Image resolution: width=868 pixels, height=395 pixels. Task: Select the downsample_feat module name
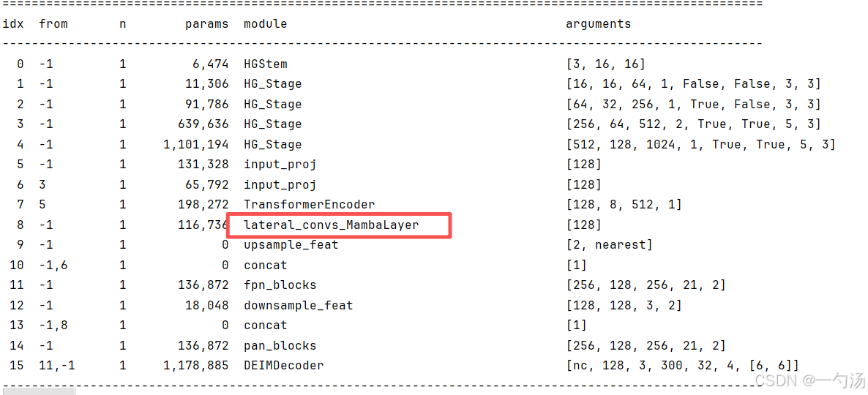pyautogui.click(x=299, y=305)
